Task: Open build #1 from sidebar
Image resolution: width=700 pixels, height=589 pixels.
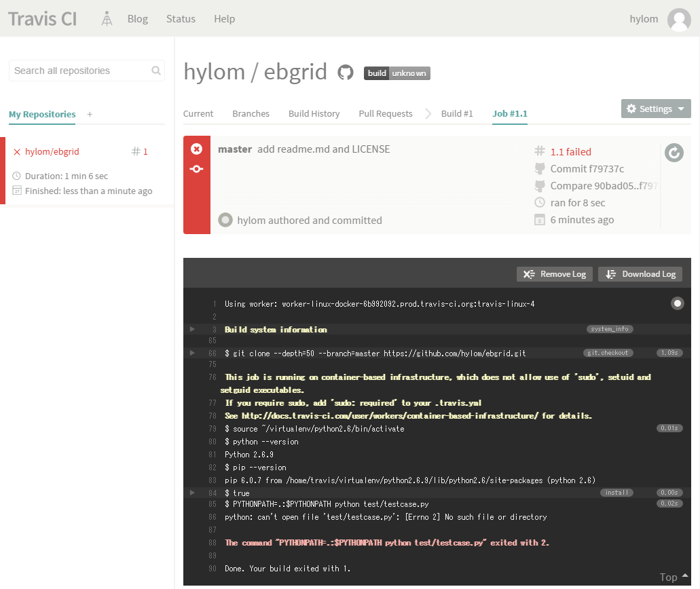Action: coord(140,152)
